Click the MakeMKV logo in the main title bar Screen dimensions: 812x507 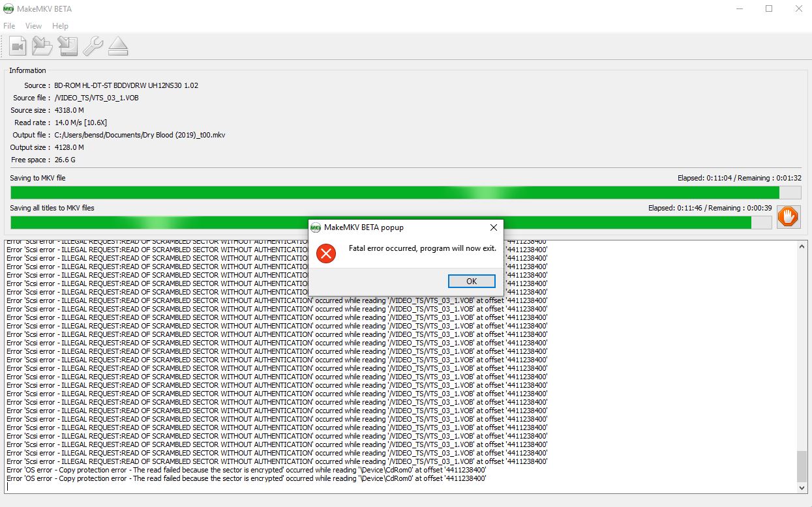point(10,9)
